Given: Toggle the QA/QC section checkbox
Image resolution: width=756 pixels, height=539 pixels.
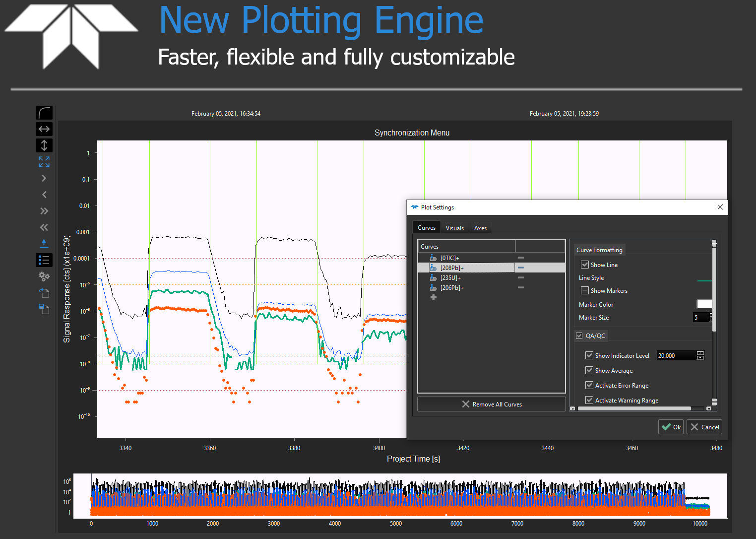Looking at the screenshot, I should click(579, 336).
